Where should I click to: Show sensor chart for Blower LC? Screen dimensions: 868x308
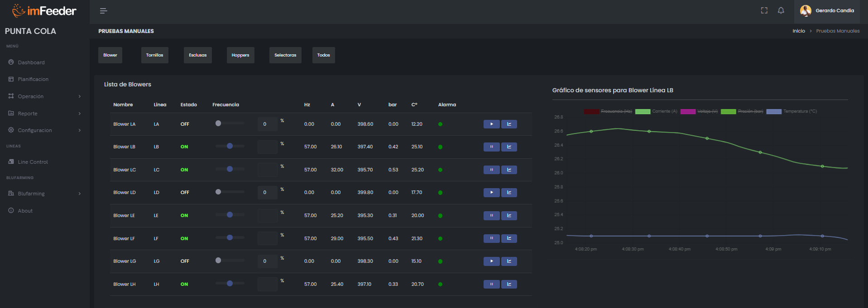509,170
